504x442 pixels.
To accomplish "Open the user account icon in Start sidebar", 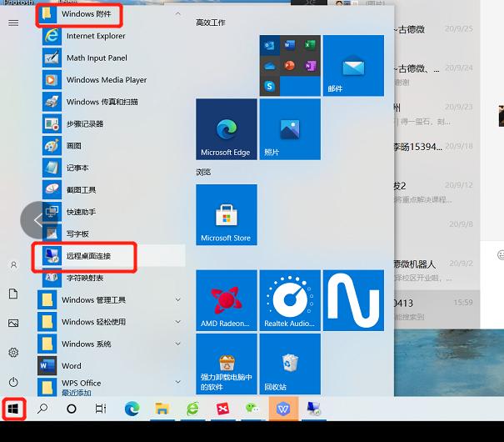I will [x=13, y=265].
